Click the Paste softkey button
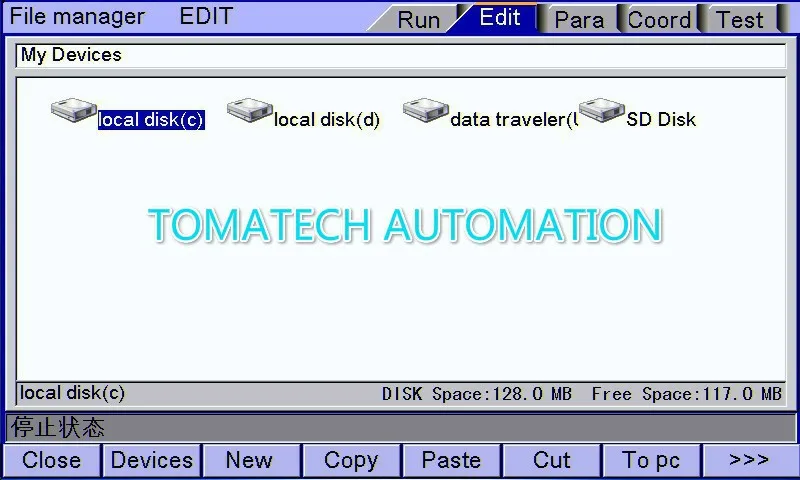Screen dimensions: 800x480 pos(452,461)
